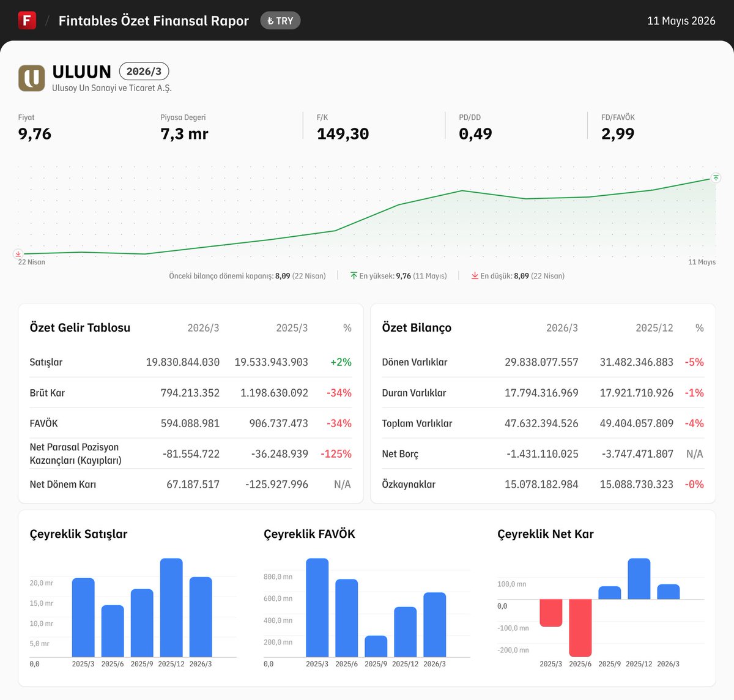734x700 pixels.
Task: Click FAVÖK 2025/3 value 906.737.473
Action: coord(279,423)
